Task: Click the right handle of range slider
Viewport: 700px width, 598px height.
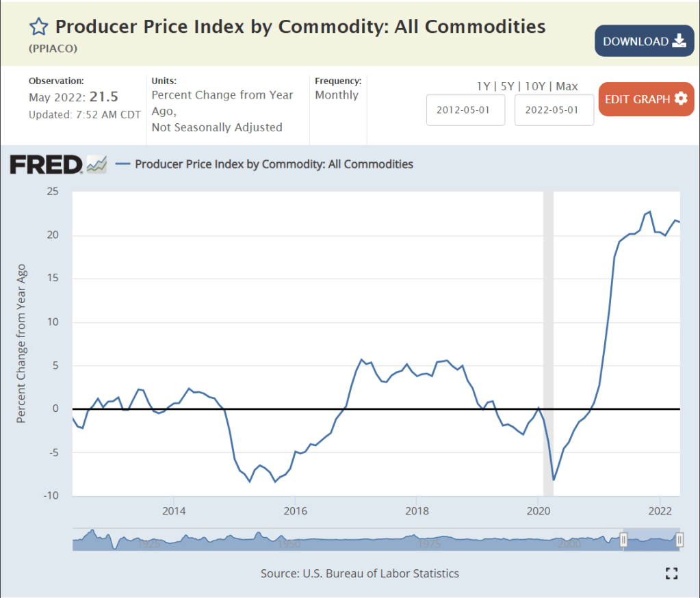Action: coord(679,540)
